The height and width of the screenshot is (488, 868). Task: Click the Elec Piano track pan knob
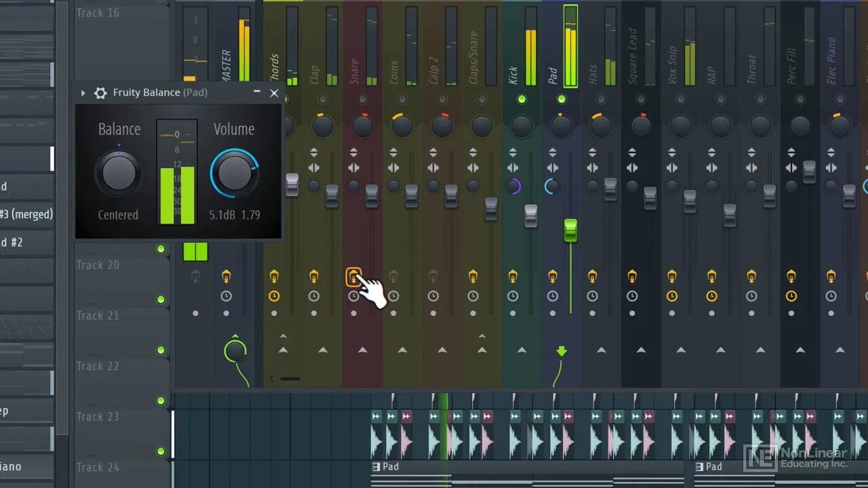840,126
